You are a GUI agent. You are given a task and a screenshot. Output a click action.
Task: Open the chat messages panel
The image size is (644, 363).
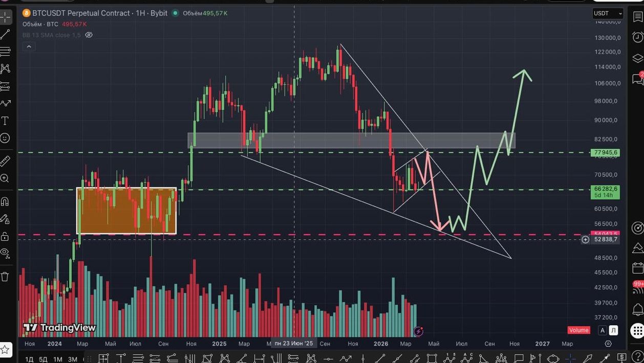coord(637,79)
